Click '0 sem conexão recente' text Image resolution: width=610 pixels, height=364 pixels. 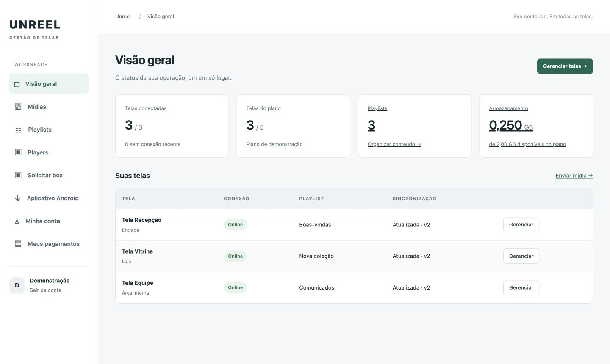[152, 144]
